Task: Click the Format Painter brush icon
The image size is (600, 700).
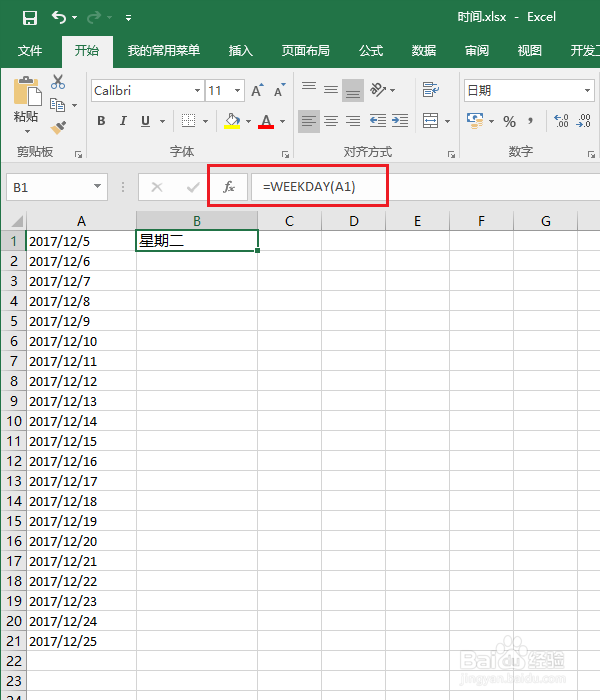Action: click(x=58, y=128)
